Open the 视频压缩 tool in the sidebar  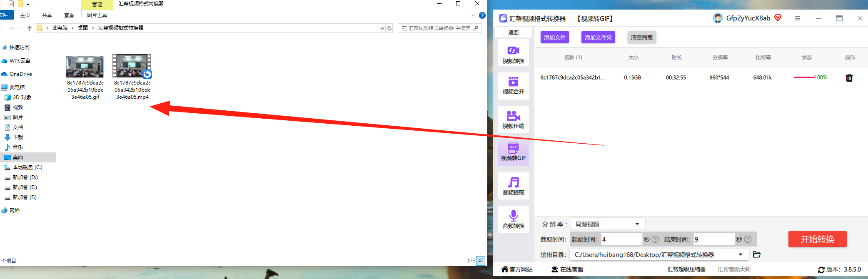coord(513,119)
